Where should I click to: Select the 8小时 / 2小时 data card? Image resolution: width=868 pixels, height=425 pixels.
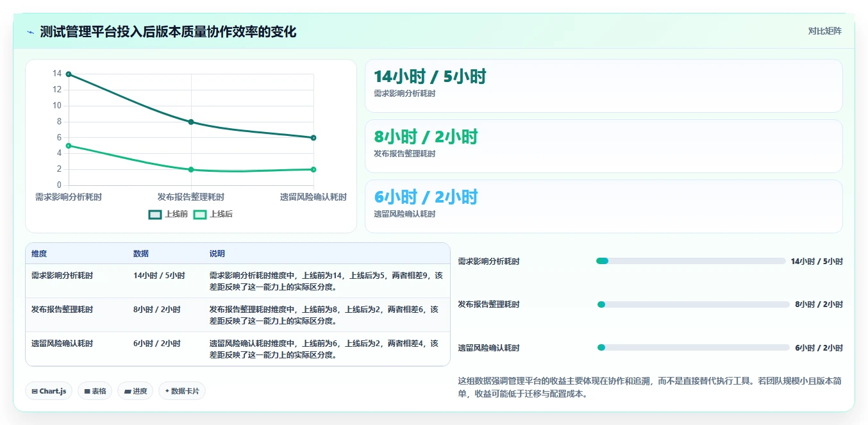[x=603, y=146]
